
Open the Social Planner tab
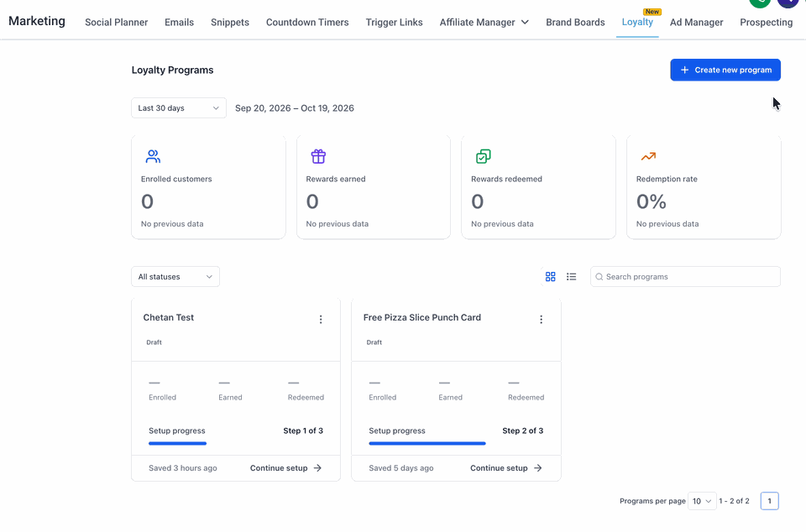pyautogui.click(x=116, y=22)
